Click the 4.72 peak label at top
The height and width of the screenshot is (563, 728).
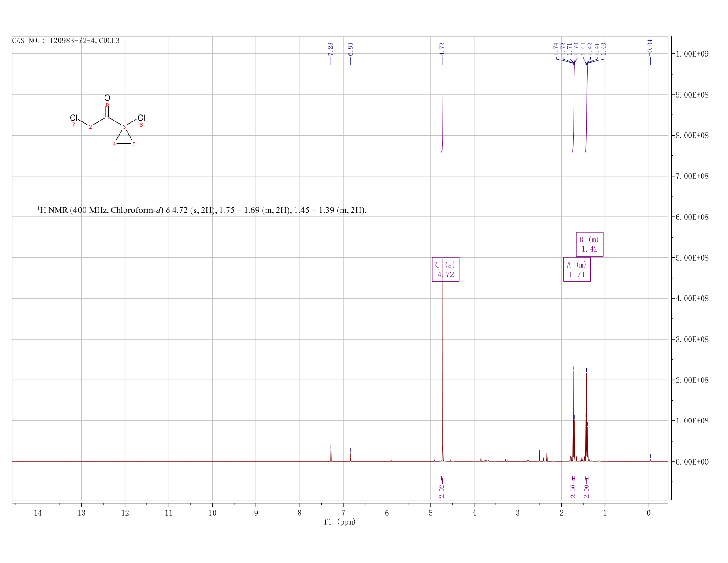click(x=443, y=49)
